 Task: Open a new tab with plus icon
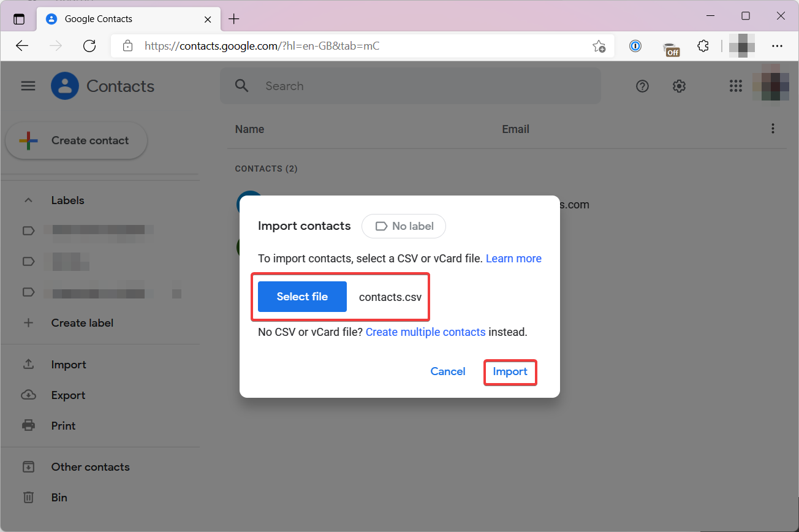pos(233,19)
